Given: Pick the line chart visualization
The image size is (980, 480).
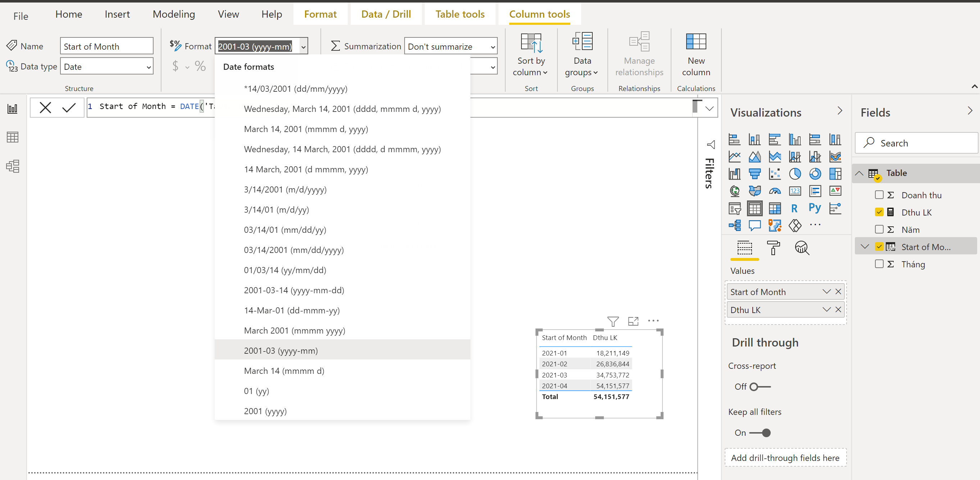Looking at the screenshot, I should (734, 157).
